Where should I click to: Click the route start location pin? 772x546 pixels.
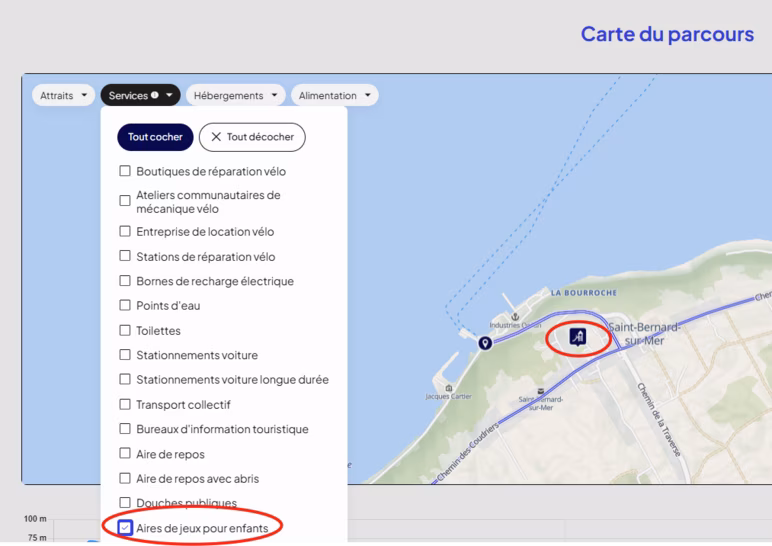click(485, 343)
